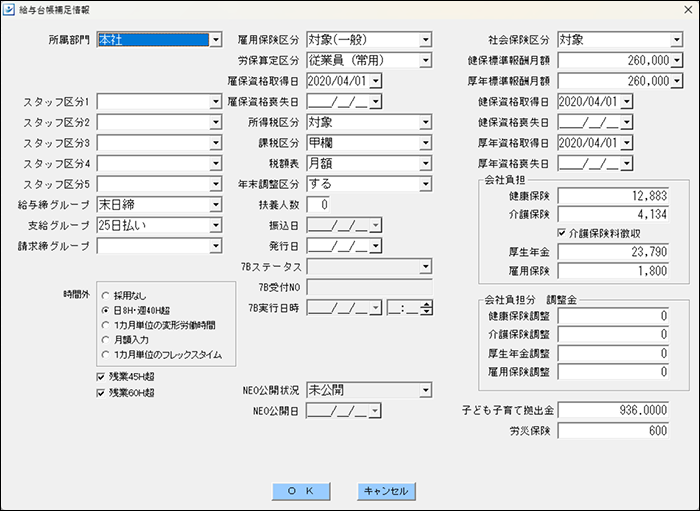Viewport: 700px width, 511px height.
Task: Open the 健保資格喪失日 date picker
Action: tap(626, 122)
